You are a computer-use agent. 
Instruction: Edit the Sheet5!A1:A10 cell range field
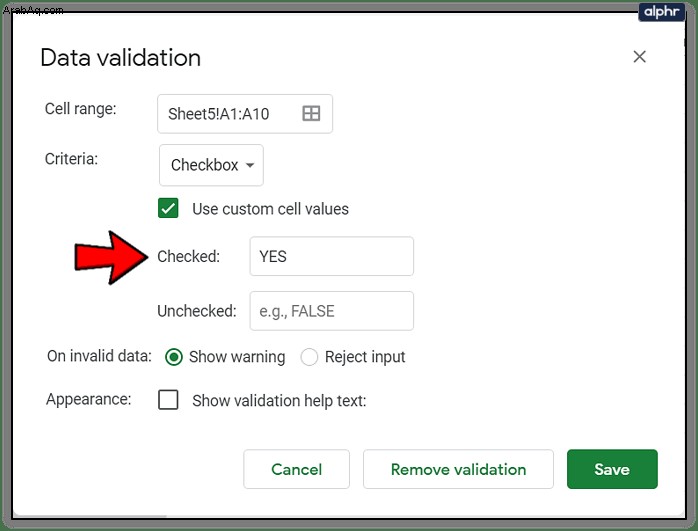coord(245,113)
